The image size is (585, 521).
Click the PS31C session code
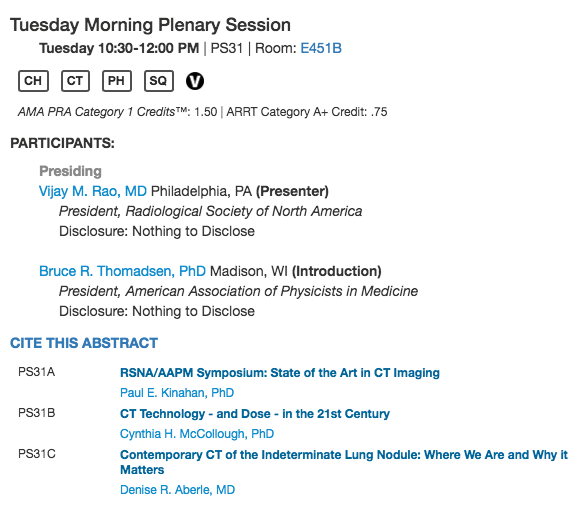[37, 454]
